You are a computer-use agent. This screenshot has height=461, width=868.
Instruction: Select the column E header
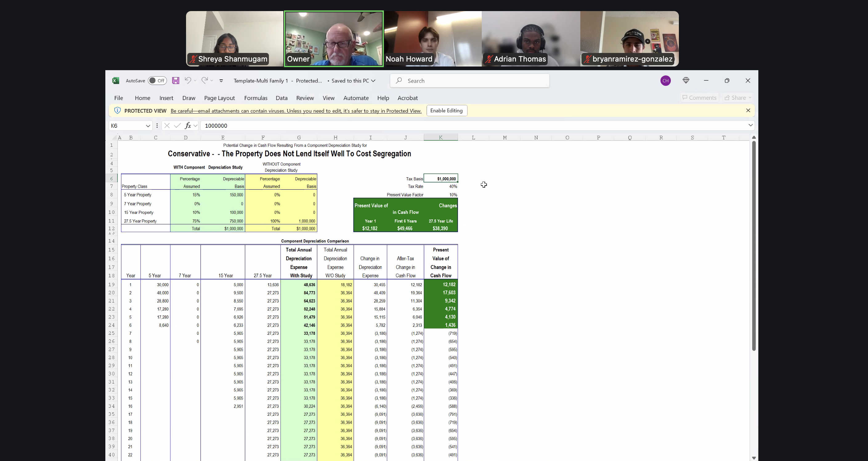click(x=223, y=137)
